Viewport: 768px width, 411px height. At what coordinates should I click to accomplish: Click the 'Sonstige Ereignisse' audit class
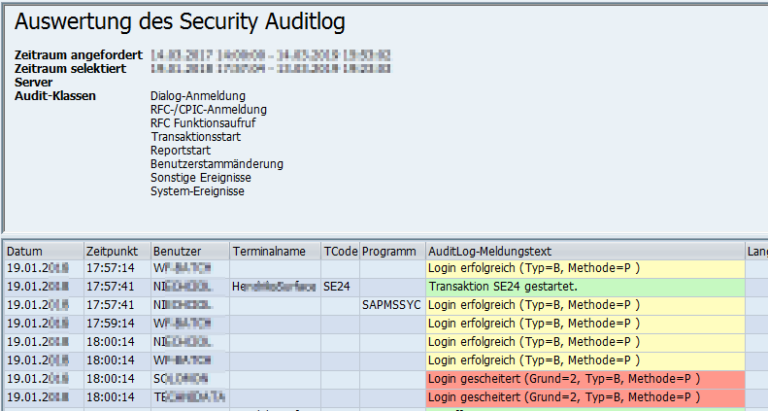tap(201, 178)
